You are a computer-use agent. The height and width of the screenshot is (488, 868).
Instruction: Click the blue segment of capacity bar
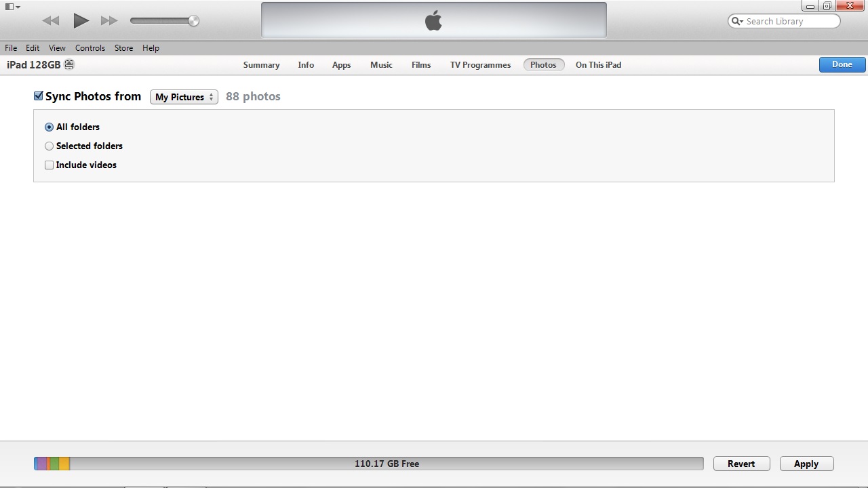pyautogui.click(x=36, y=464)
